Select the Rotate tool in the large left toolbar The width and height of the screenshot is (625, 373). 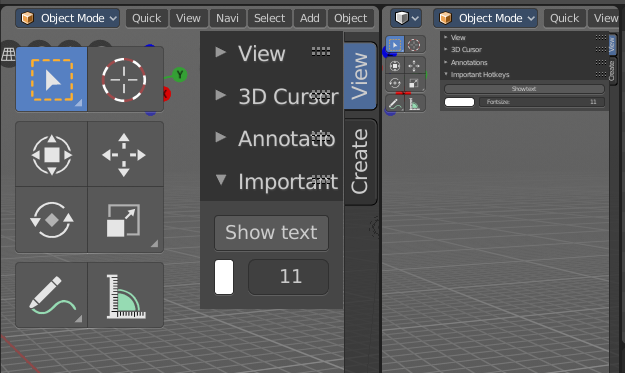click(51, 220)
